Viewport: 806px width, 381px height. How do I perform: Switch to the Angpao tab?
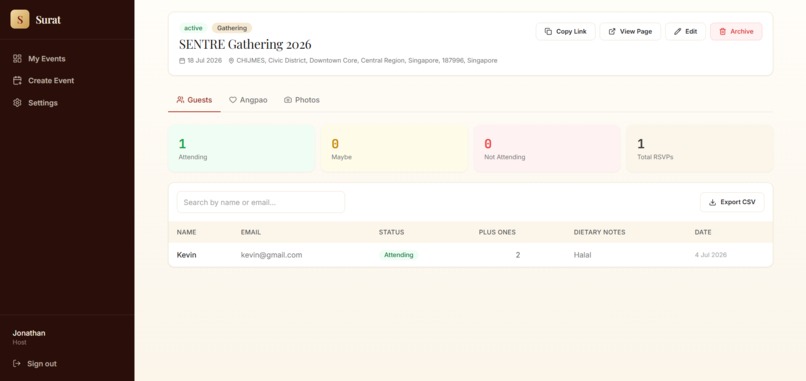[248, 100]
